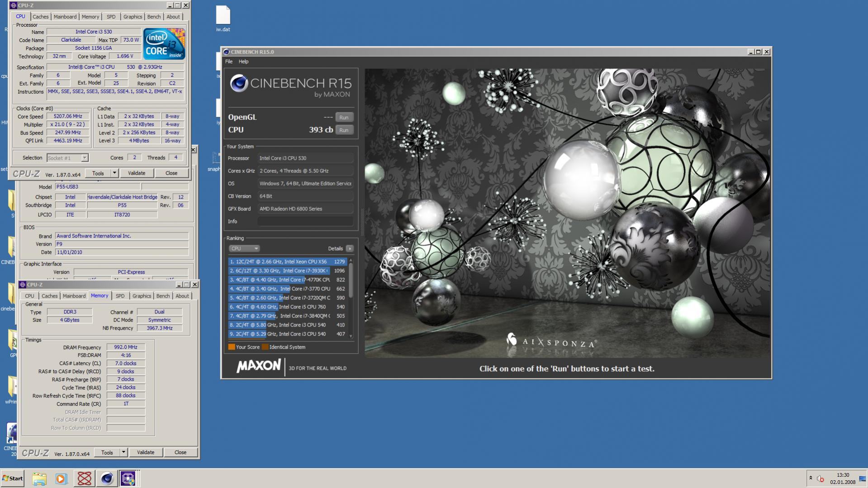Image resolution: width=868 pixels, height=488 pixels.
Task: Click Close in the Memory CPU-Z window
Action: coord(180,452)
